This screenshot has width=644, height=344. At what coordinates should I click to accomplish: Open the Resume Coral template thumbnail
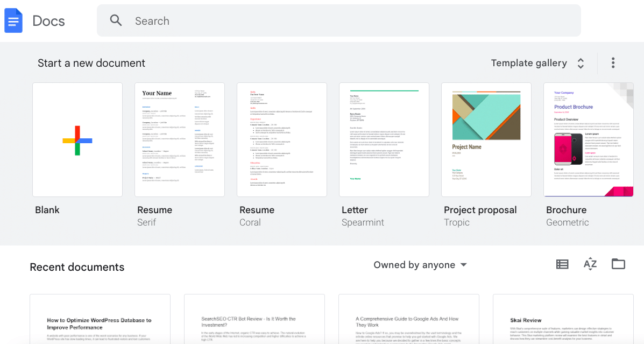tap(282, 140)
